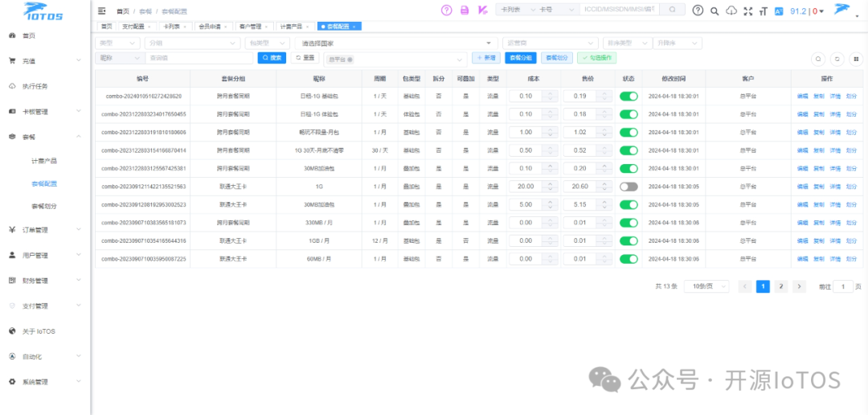Expand the 充值 sidebar menu
868x415 pixels.
click(45, 61)
